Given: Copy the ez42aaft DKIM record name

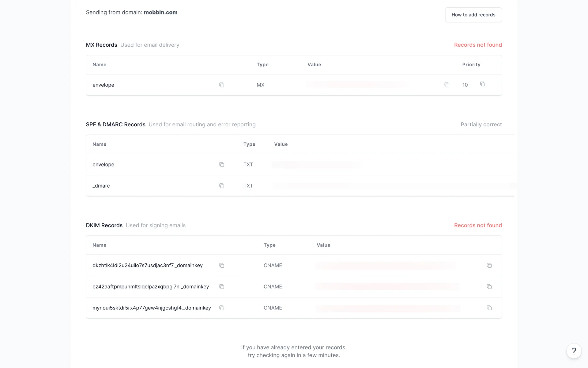Looking at the screenshot, I should point(222,287).
